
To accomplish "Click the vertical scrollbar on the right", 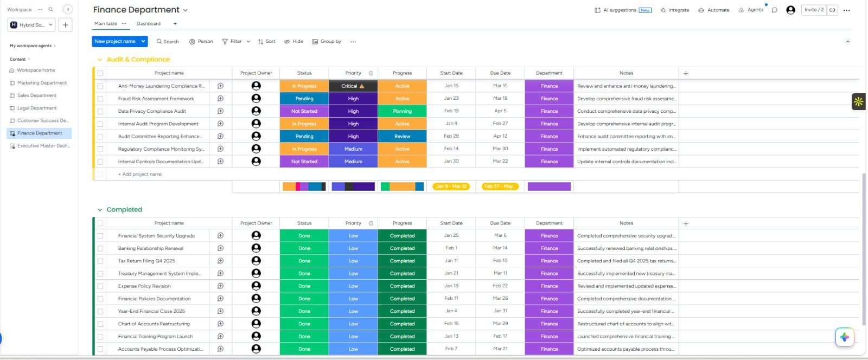I will click(864, 249).
